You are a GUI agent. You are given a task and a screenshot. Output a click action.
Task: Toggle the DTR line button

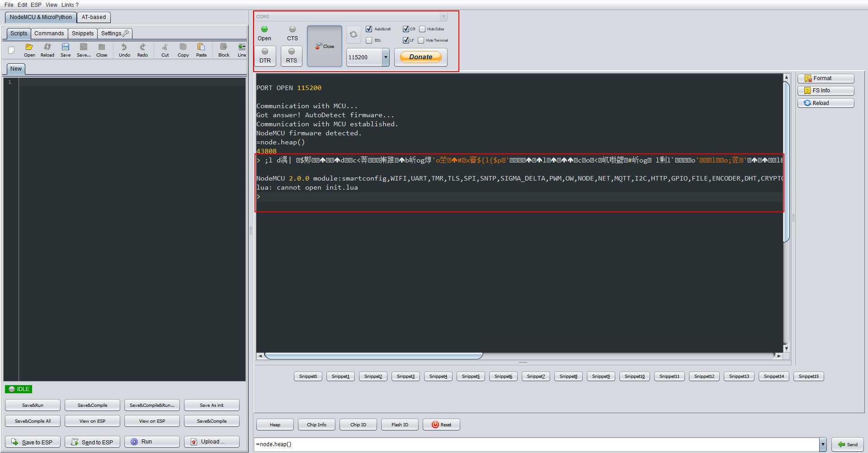265,56
